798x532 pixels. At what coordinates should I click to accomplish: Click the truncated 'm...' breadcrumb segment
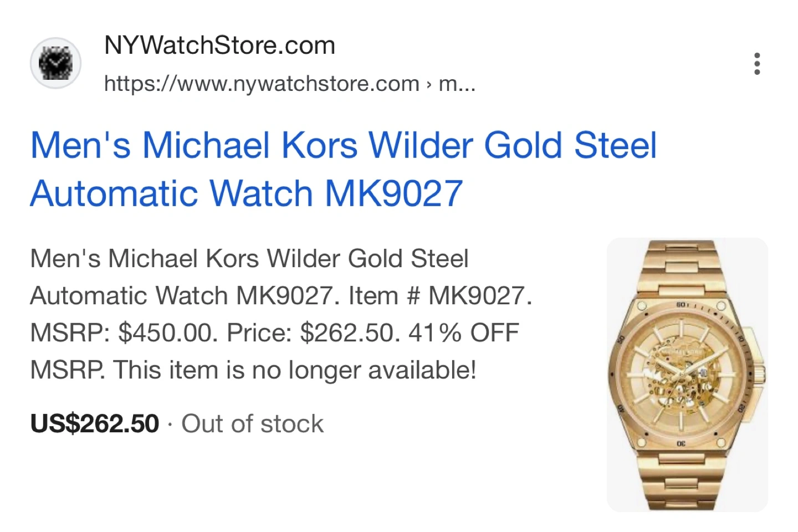coord(457,84)
